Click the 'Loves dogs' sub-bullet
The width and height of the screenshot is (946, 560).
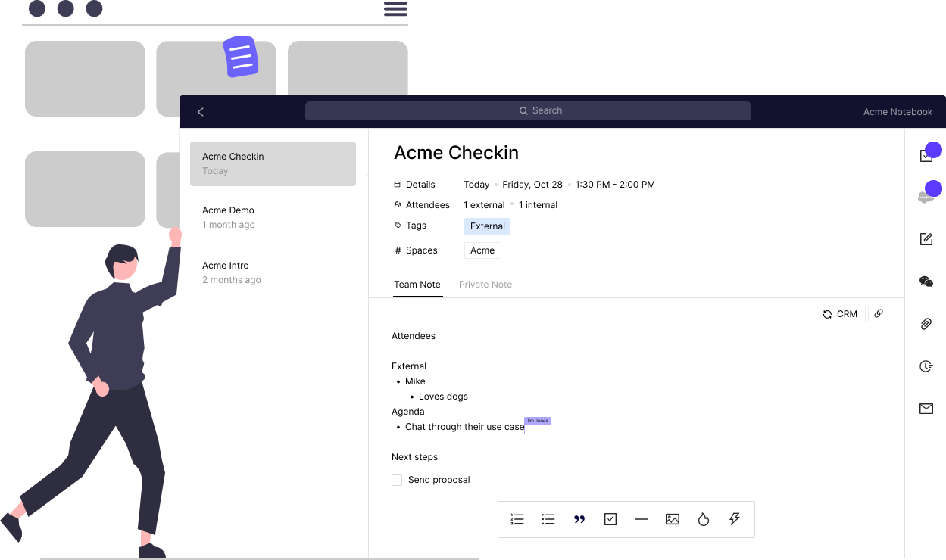[x=443, y=397]
